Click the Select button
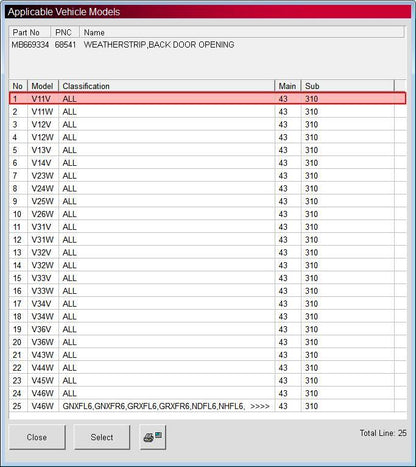This screenshot has width=416, height=467. pos(102,437)
